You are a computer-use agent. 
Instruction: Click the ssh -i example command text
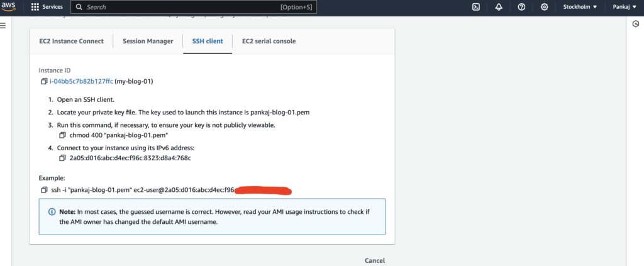click(x=143, y=190)
